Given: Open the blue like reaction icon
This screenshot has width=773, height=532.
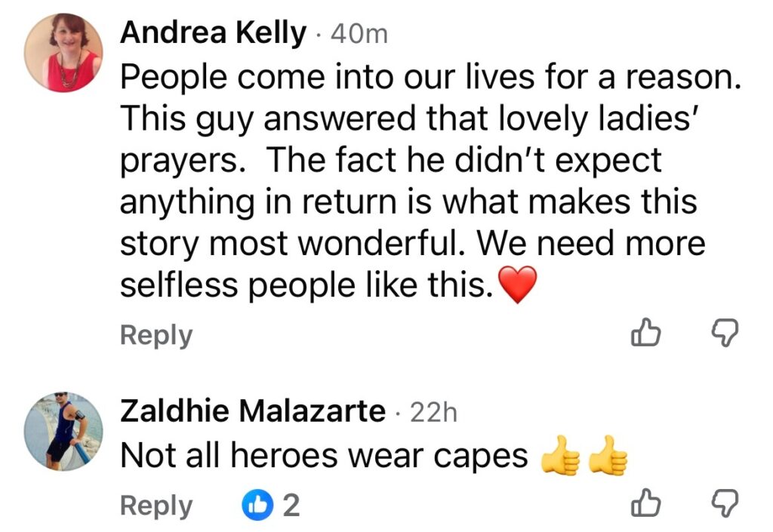Looking at the screenshot, I should pyautogui.click(x=257, y=505).
